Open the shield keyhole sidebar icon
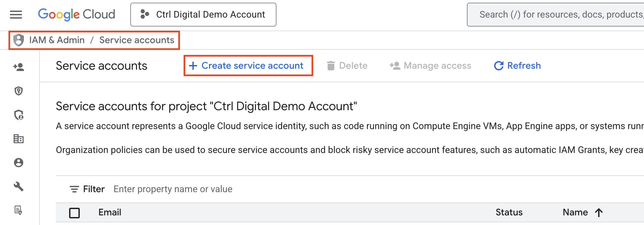This screenshot has width=644, height=225. [x=19, y=91]
